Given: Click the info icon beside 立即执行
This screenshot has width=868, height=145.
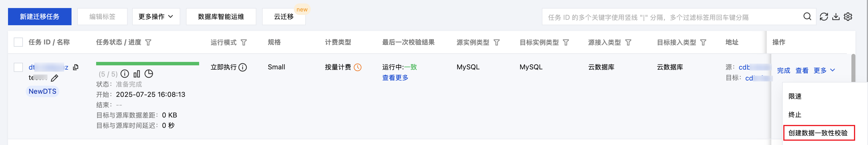Looking at the screenshot, I should point(243,67).
